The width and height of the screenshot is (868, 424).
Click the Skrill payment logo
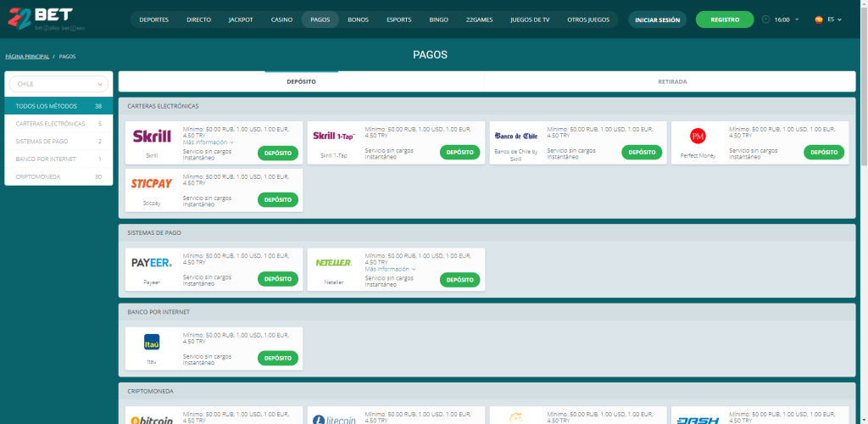(152, 137)
